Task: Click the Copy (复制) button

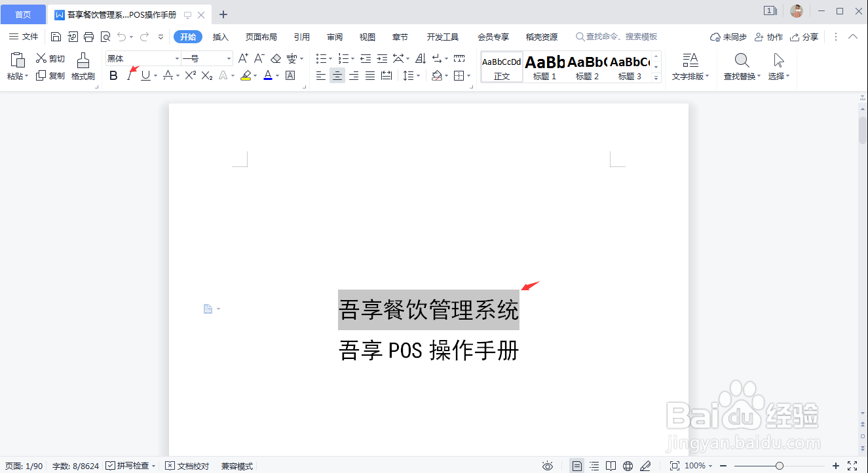Action: coord(50,76)
